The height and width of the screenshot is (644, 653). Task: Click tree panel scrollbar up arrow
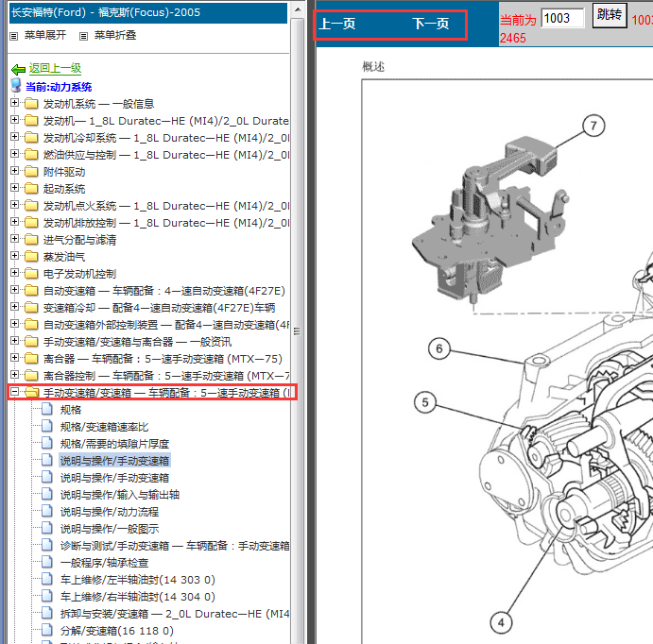click(298, 9)
